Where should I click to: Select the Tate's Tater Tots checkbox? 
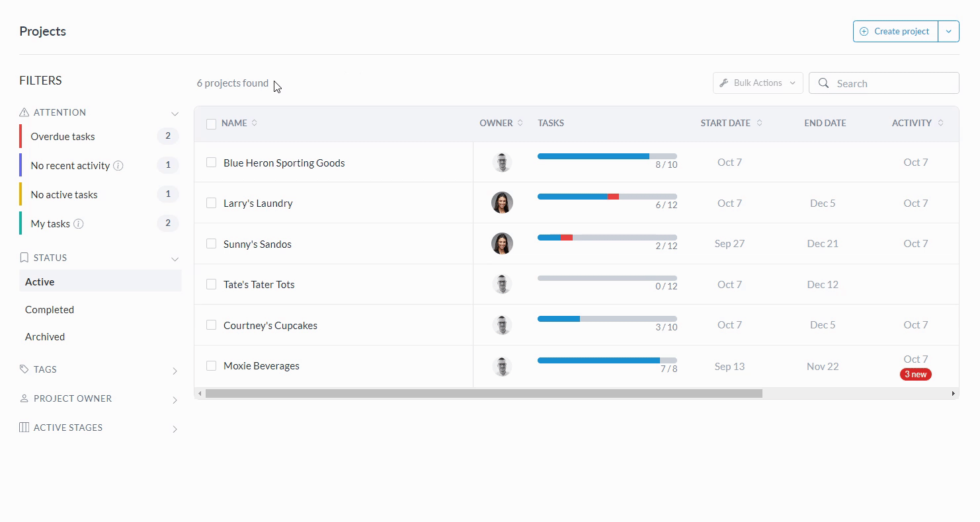(212, 284)
